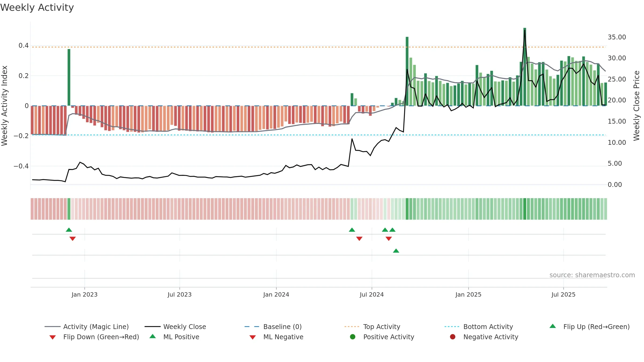Click Flip Down (Green→Red) legend red triangle
The width and height of the screenshot is (644, 362).
coord(53,337)
